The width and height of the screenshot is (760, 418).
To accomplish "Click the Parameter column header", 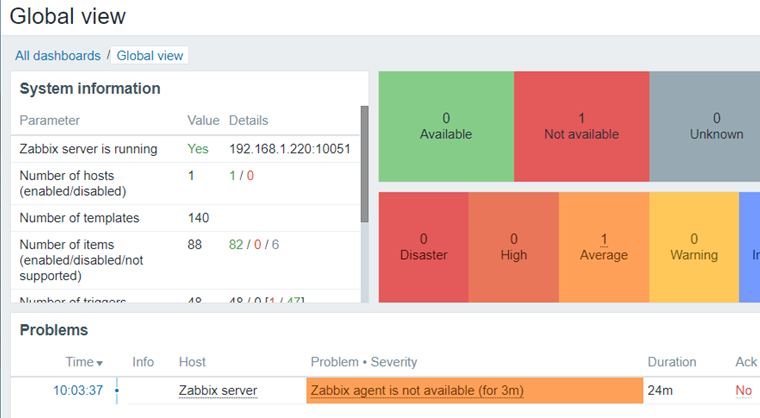I will (49, 120).
